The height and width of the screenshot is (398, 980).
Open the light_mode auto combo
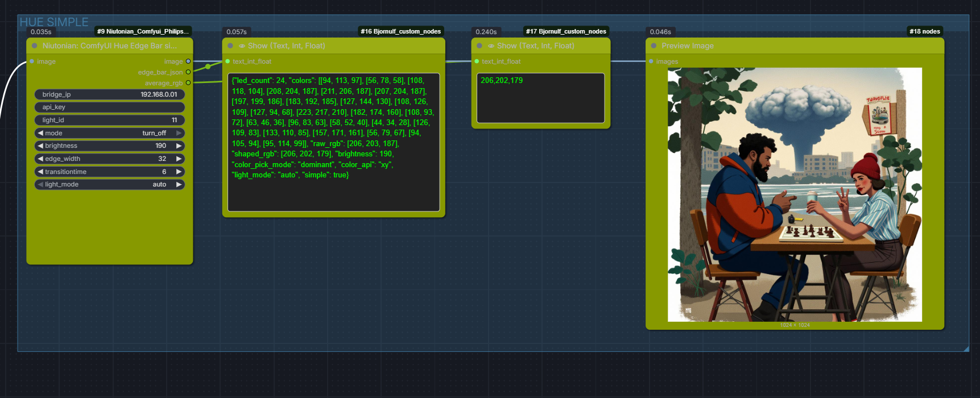tap(110, 184)
